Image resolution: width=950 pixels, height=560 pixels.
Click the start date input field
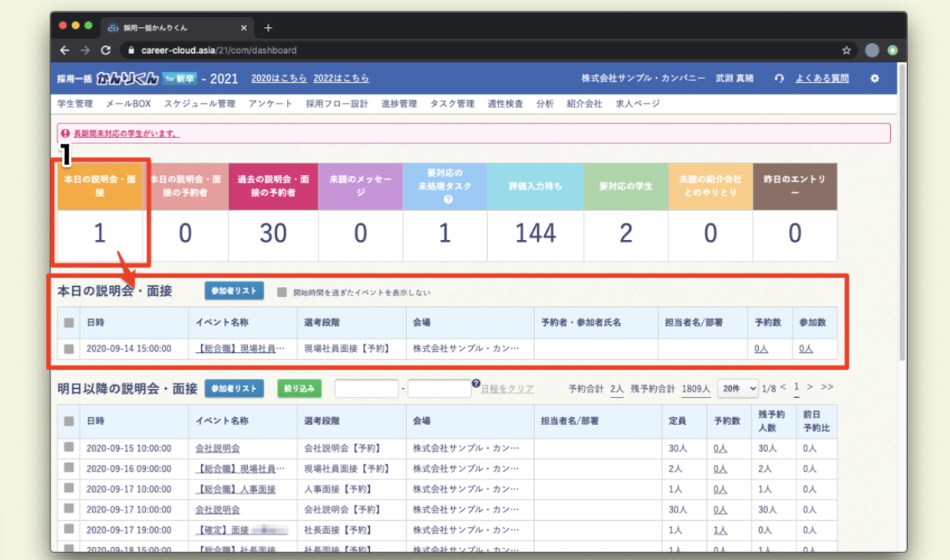pyautogui.click(x=366, y=389)
